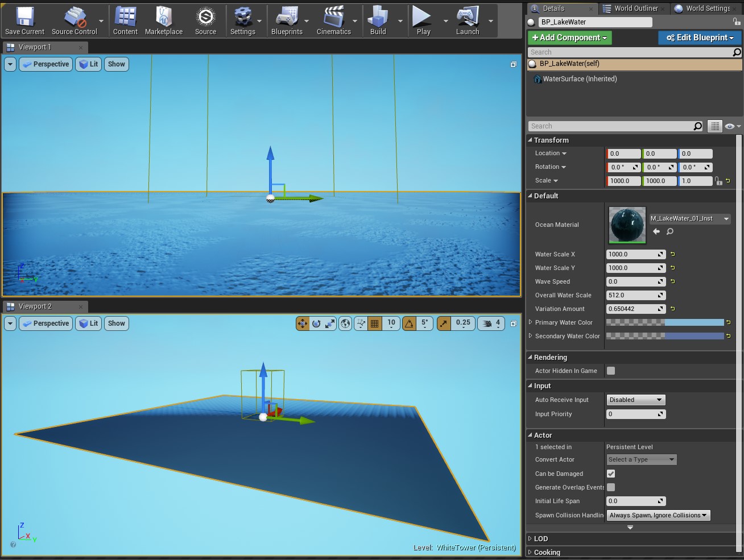This screenshot has height=560, width=744.
Task: Toggle the Actor Hidden In Game checkbox
Action: pos(611,371)
